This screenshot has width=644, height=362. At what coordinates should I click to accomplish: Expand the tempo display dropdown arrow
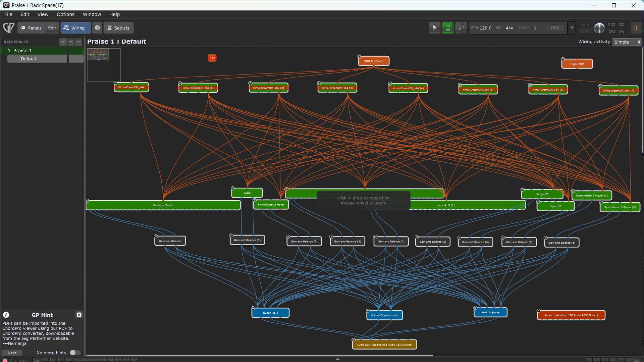(572, 28)
